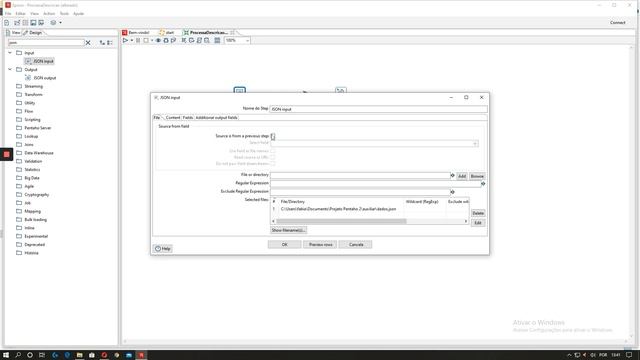The height and width of the screenshot is (360, 640).
Task: Open the Tools menu
Action: (x=64, y=13)
